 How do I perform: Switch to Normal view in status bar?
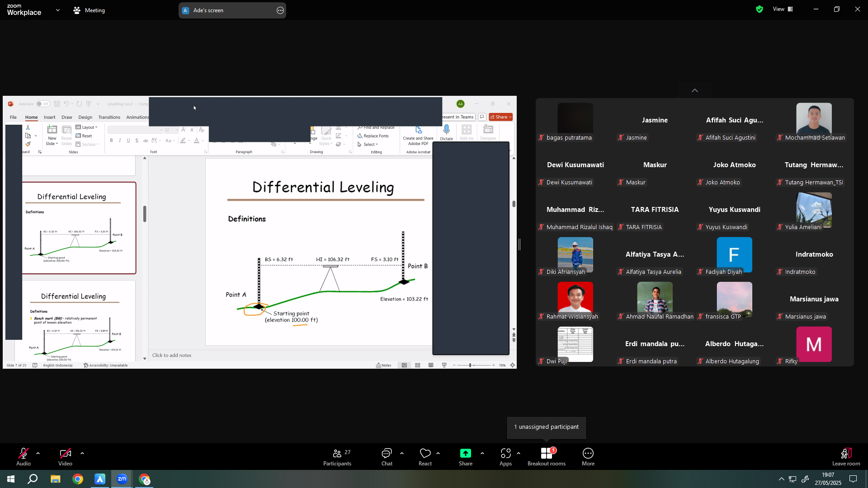[x=404, y=365]
